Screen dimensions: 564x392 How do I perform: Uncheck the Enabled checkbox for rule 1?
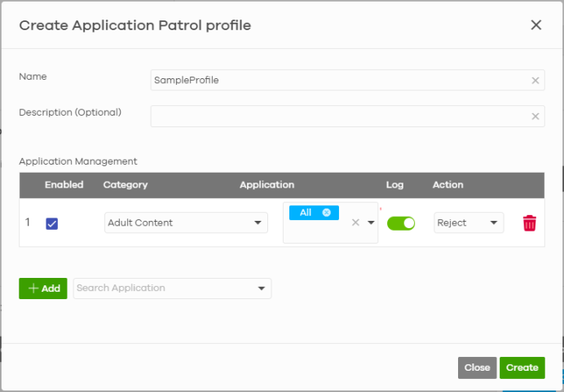52,223
